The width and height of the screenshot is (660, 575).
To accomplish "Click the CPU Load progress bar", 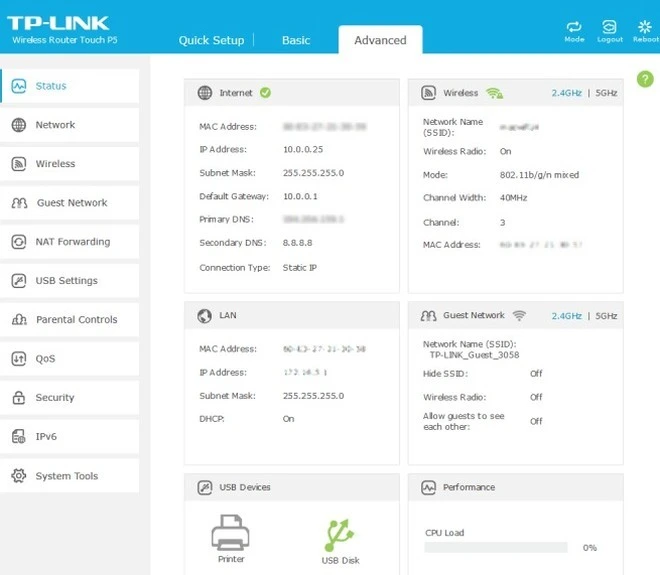I will (x=495, y=548).
